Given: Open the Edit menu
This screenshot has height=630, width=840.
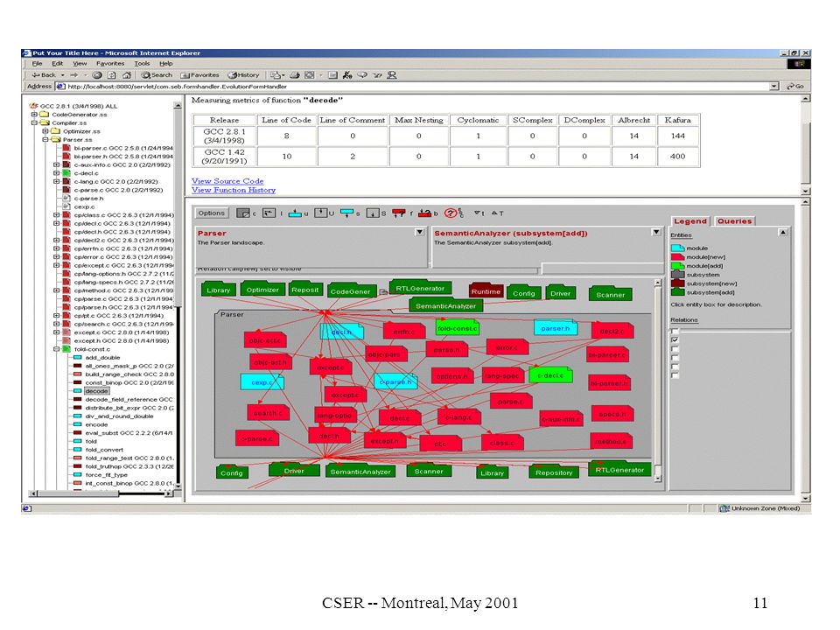Looking at the screenshot, I should [58, 63].
